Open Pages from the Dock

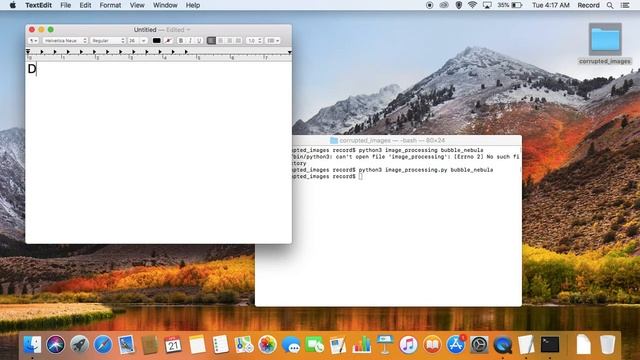click(x=338, y=345)
